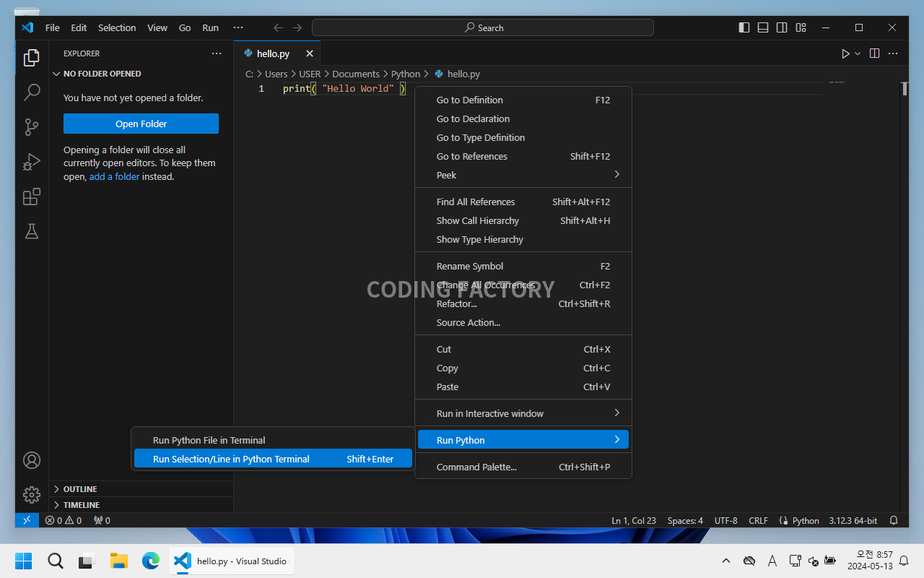Screen dimensions: 924x578
Task: Open the Extensions view
Action: click(x=32, y=197)
